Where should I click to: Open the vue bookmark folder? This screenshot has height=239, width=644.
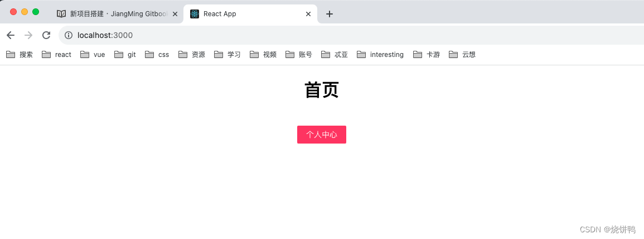click(x=93, y=55)
